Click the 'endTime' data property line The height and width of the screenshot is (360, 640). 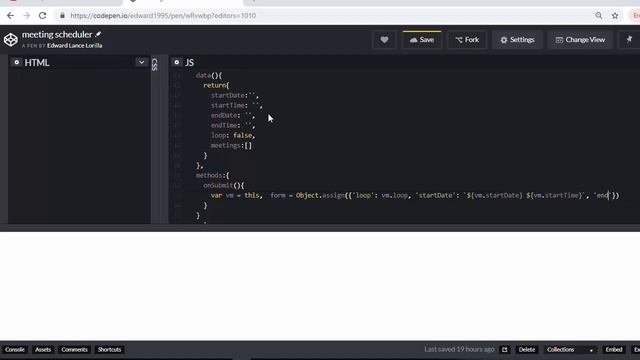pos(233,125)
